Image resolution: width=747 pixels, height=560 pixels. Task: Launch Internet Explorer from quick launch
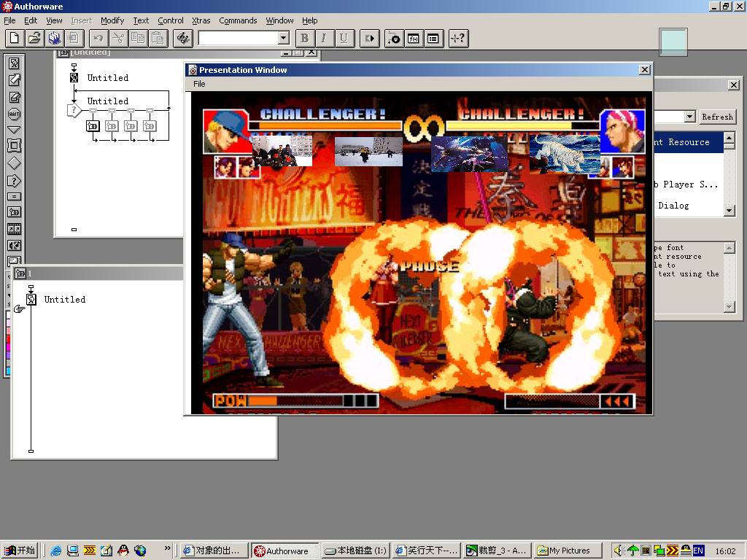(x=55, y=551)
